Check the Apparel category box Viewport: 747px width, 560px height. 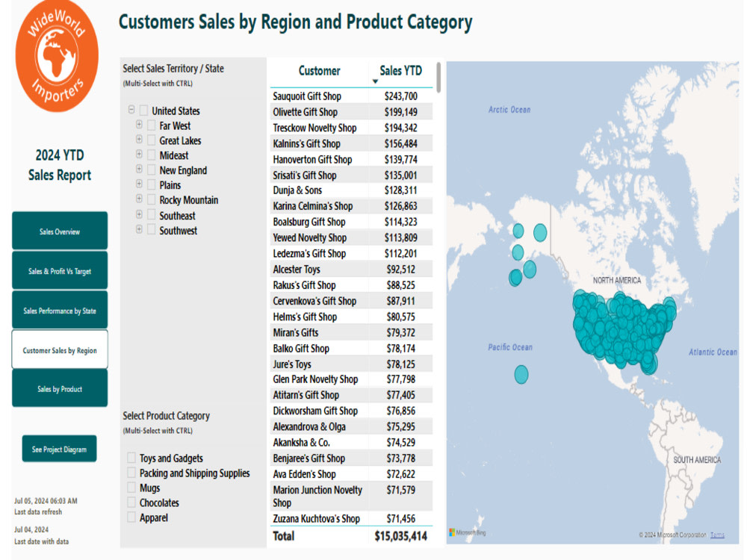coord(131,517)
